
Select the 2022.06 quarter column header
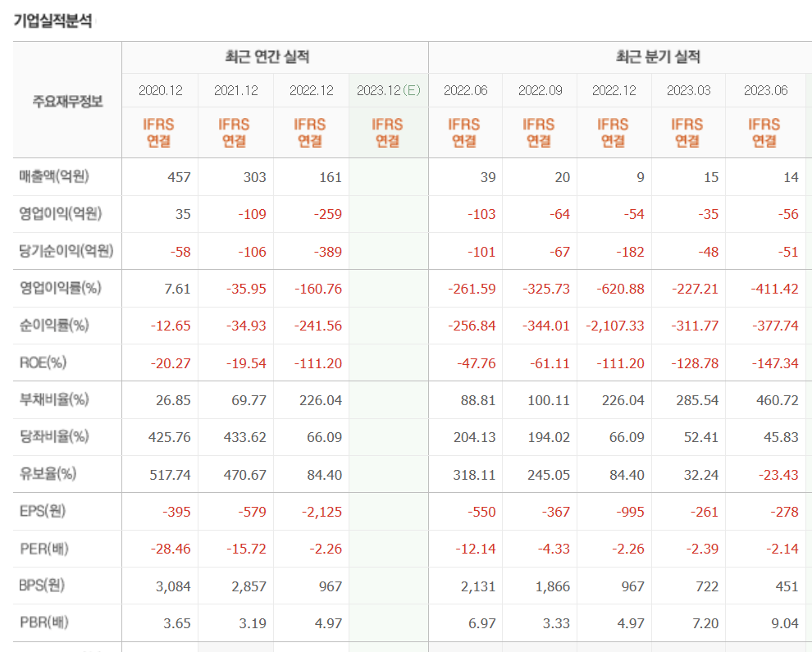click(x=466, y=91)
